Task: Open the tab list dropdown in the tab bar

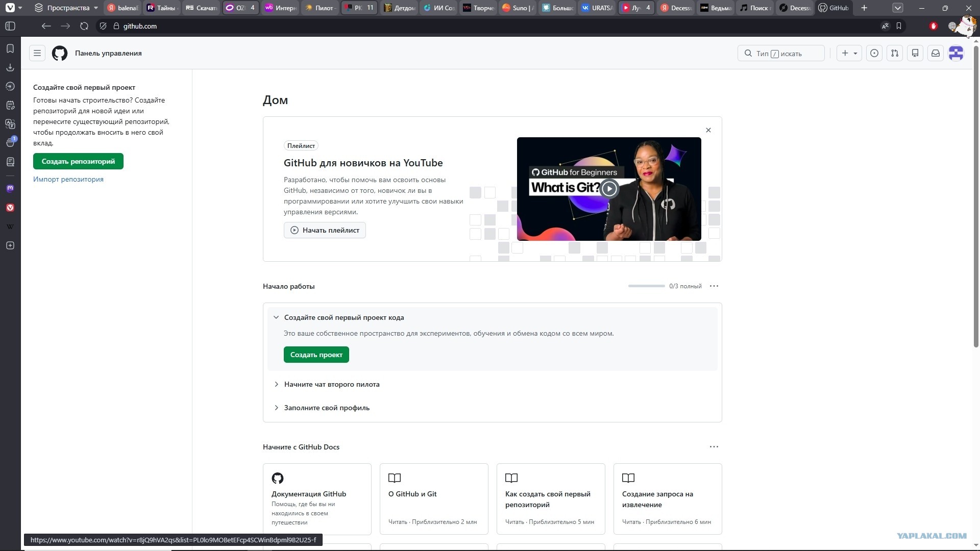Action: [898, 8]
